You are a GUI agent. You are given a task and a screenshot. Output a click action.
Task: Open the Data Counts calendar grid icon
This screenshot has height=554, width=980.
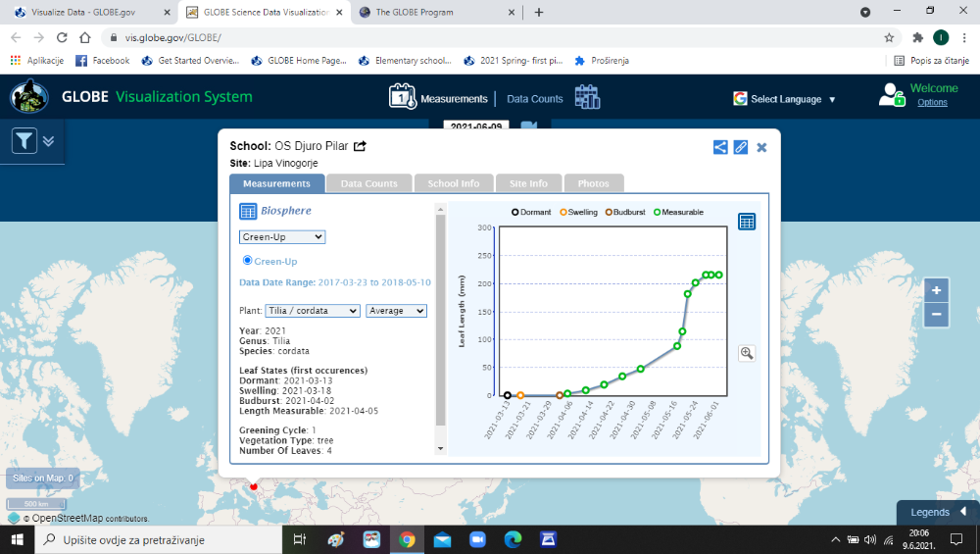point(587,97)
